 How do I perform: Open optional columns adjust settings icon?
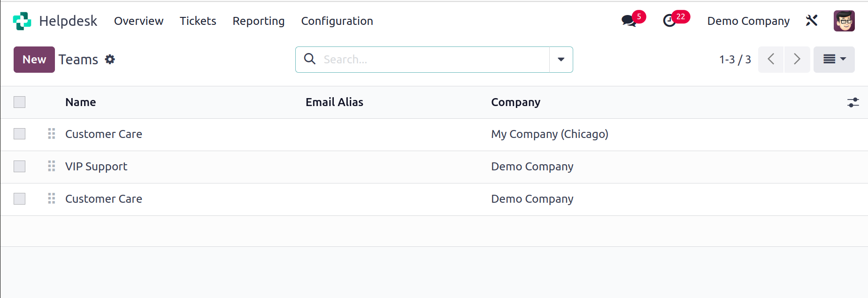(853, 102)
